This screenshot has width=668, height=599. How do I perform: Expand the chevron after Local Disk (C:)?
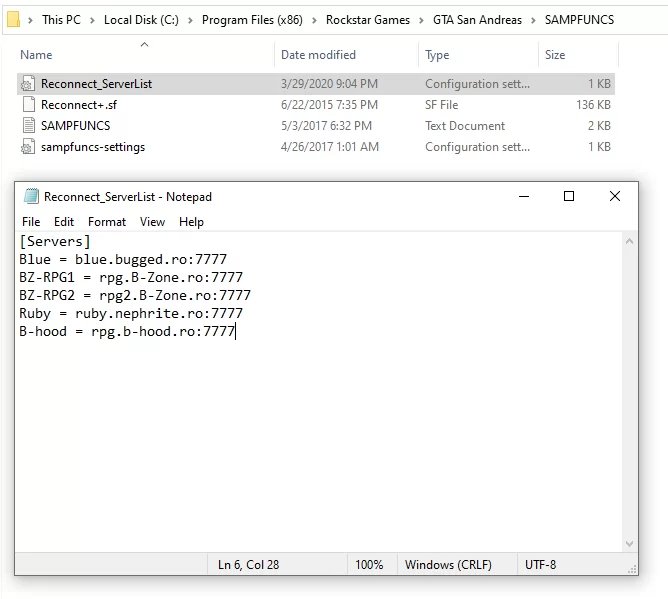(190, 20)
